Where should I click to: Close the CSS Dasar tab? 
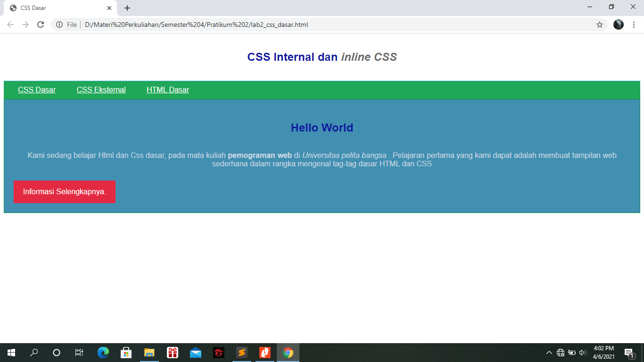(x=109, y=8)
